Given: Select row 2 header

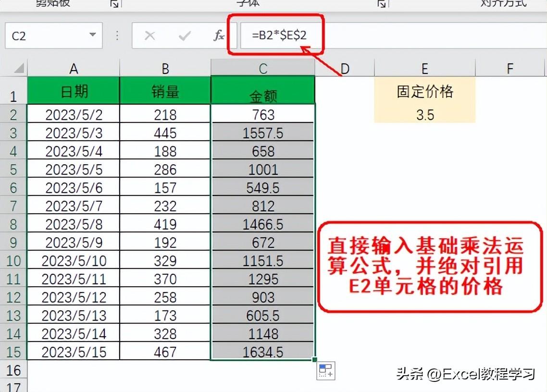Looking at the screenshot, I should pyautogui.click(x=13, y=113).
